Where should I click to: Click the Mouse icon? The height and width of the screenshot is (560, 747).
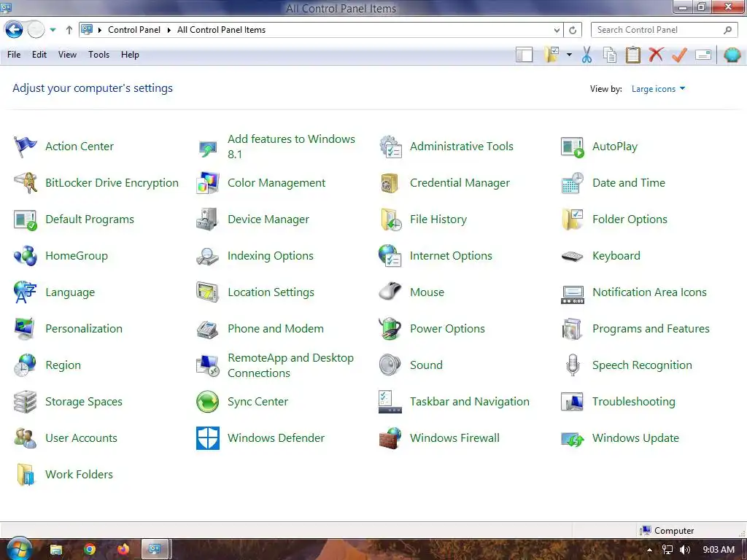[x=390, y=292]
